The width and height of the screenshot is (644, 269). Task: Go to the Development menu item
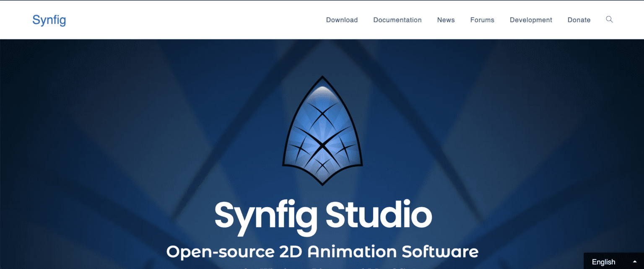[531, 20]
